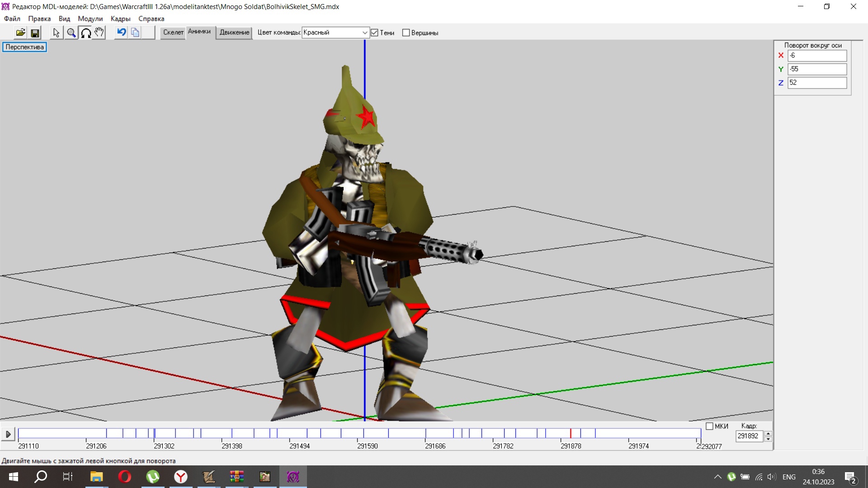Click the Движение button
Screen dimensions: 868x488
click(234, 33)
